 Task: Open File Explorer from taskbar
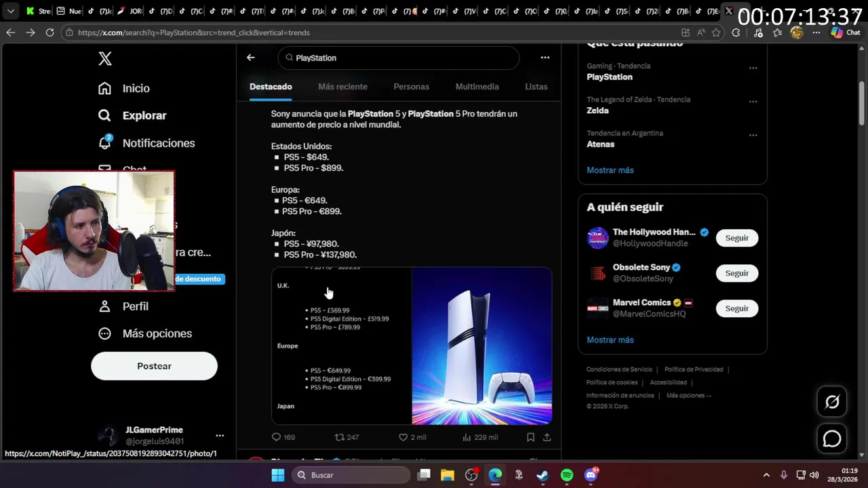point(448,475)
